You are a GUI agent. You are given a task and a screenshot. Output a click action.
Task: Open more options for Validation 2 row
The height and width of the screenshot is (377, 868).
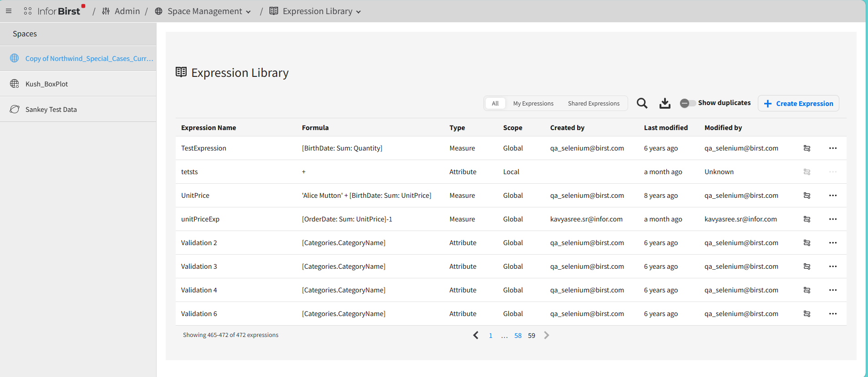(x=833, y=243)
